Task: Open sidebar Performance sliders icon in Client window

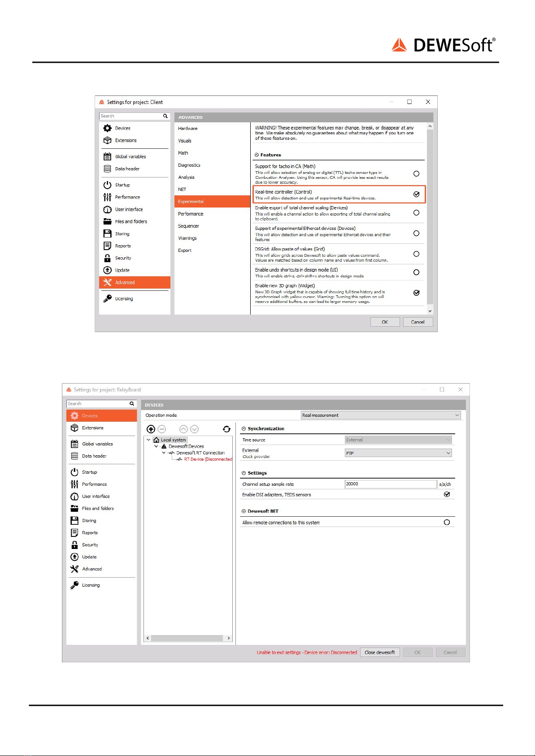Action: (x=107, y=197)
